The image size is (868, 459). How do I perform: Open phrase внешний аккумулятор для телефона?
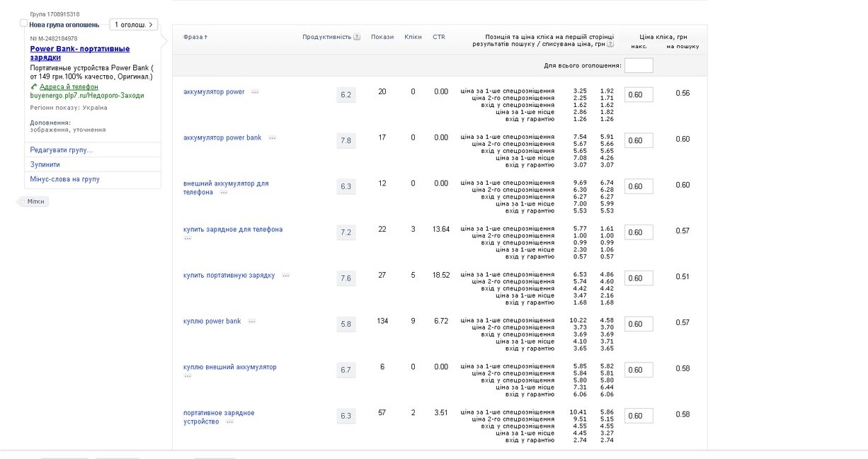226,188
